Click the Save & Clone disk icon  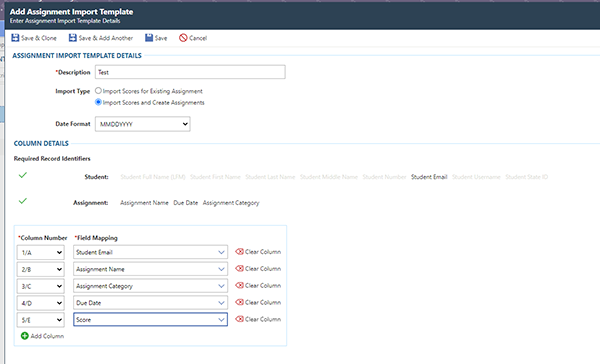[x=15, y=38]
